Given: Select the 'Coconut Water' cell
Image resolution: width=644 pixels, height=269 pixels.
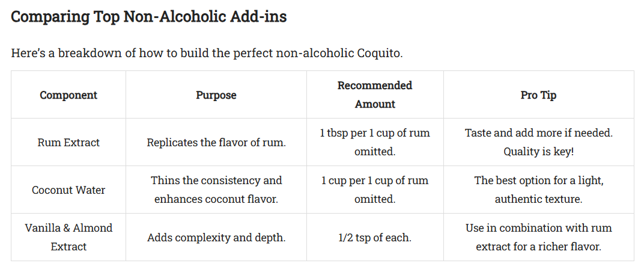Looking at the screenshot, I should pyautogui.click(x=68, y=190).
